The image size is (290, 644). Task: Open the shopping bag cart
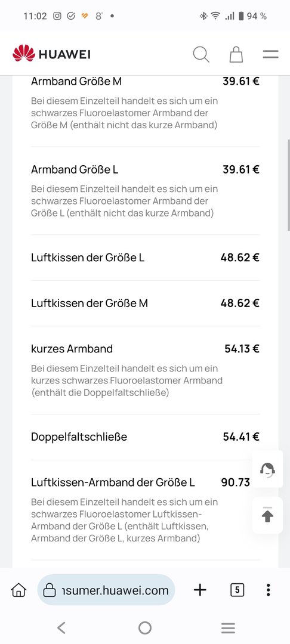pyautogui.click(x=236, y=54)
